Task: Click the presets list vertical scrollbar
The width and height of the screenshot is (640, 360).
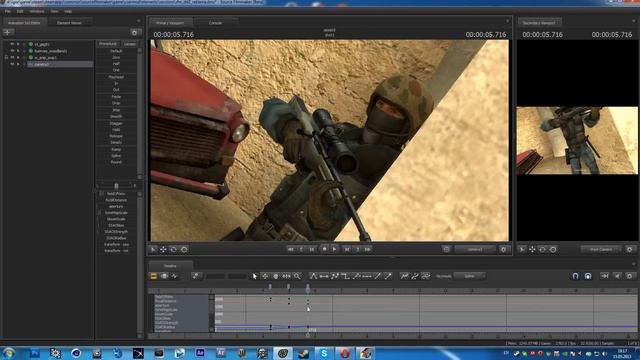Action: coord(140,113)
